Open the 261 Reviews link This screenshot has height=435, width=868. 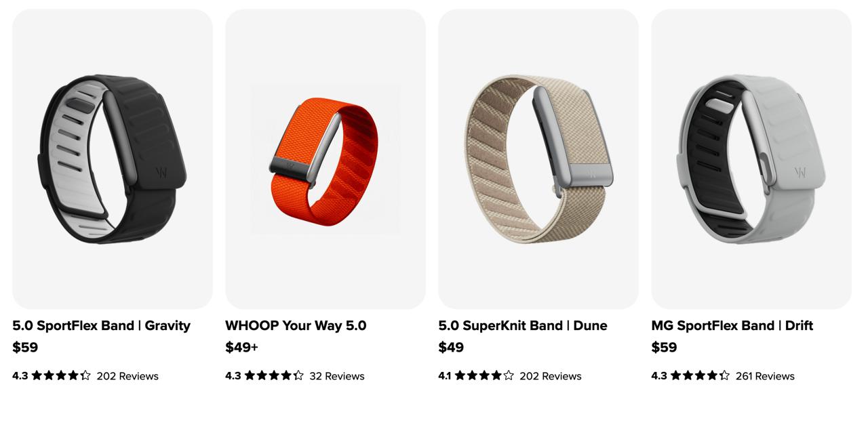[x=765, y=376]
